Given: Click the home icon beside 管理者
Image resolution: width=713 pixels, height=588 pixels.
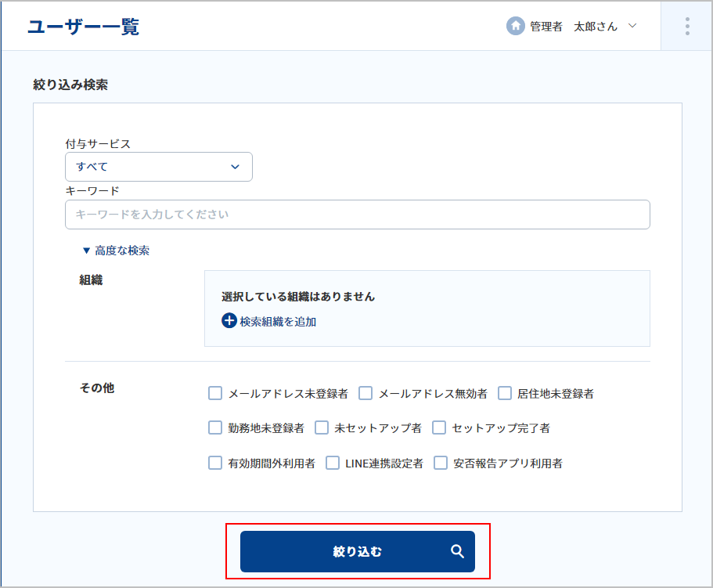Looking at the screenshot, I should 515,26.
